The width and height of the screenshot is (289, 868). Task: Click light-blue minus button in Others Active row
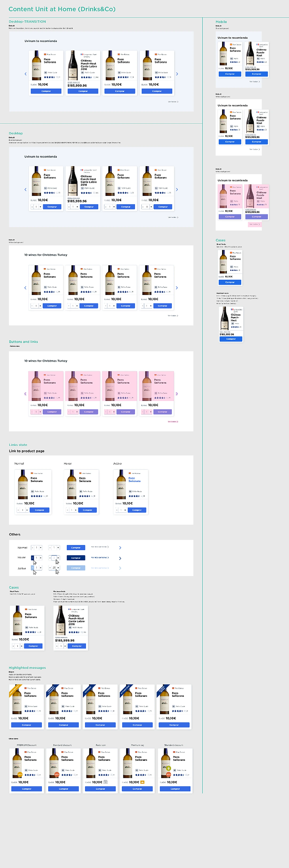[x=32, y=568]
